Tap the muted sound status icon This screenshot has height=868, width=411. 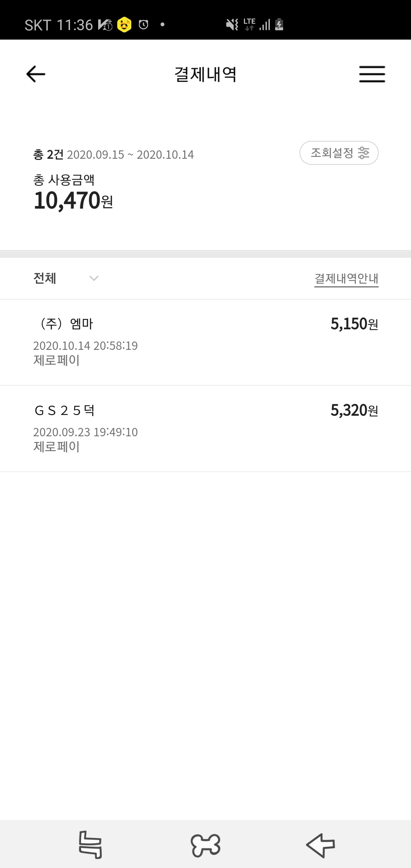pos(232,25)
